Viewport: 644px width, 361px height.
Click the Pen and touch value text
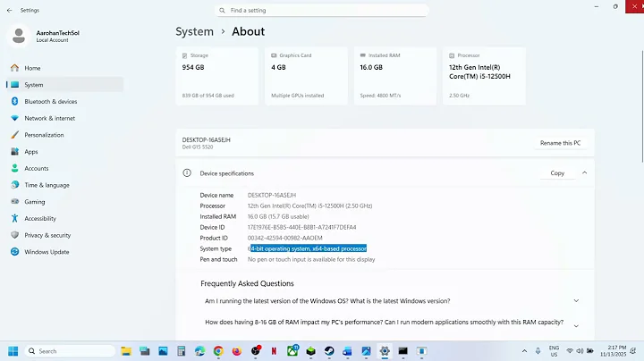tap(311, 259)
